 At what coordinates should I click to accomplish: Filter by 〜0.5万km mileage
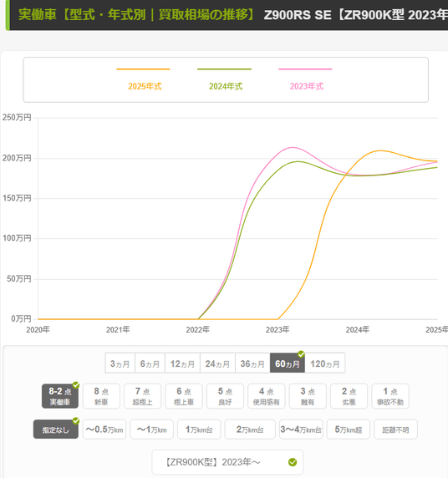(104, 430)
